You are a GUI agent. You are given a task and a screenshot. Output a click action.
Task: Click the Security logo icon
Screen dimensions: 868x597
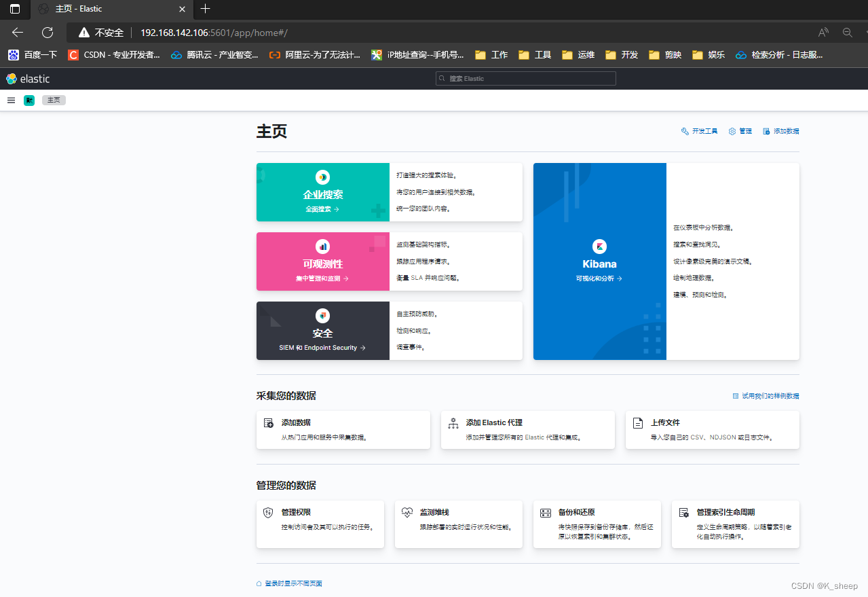(322, 316)
